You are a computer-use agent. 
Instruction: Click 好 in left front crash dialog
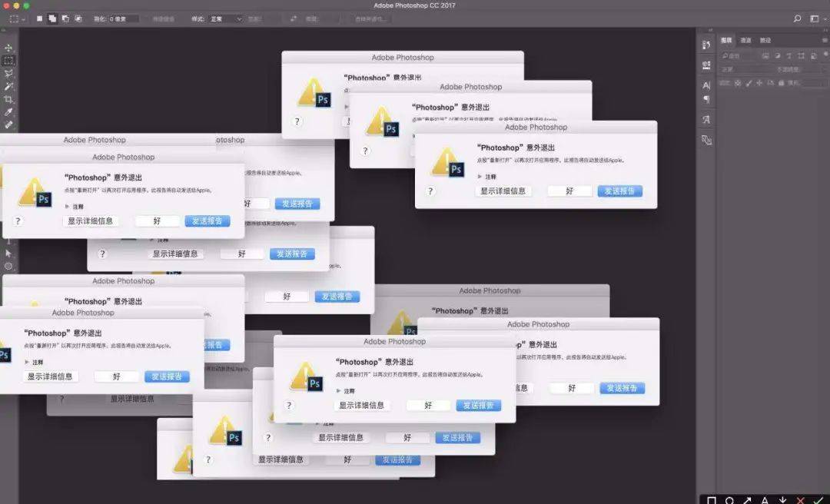(158, 220)
